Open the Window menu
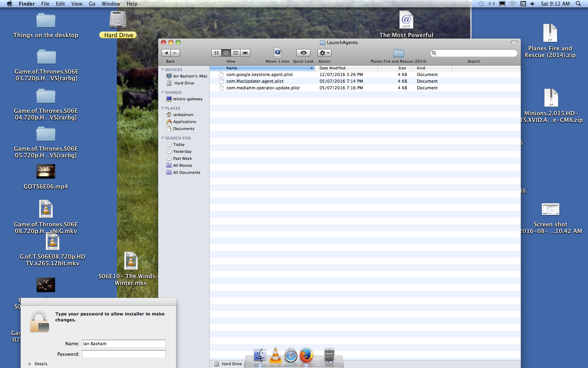Viewport: 588px width, 368px height. (x=111, y=4)
